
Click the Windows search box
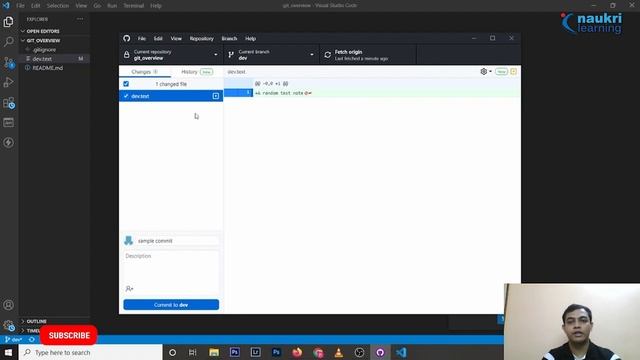91,352
